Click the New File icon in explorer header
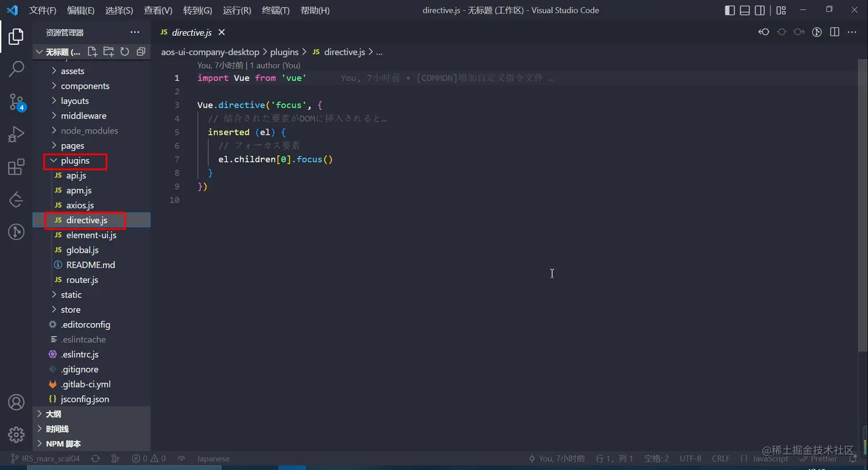This screenshot has width=868, height=470. click(92, 52)
